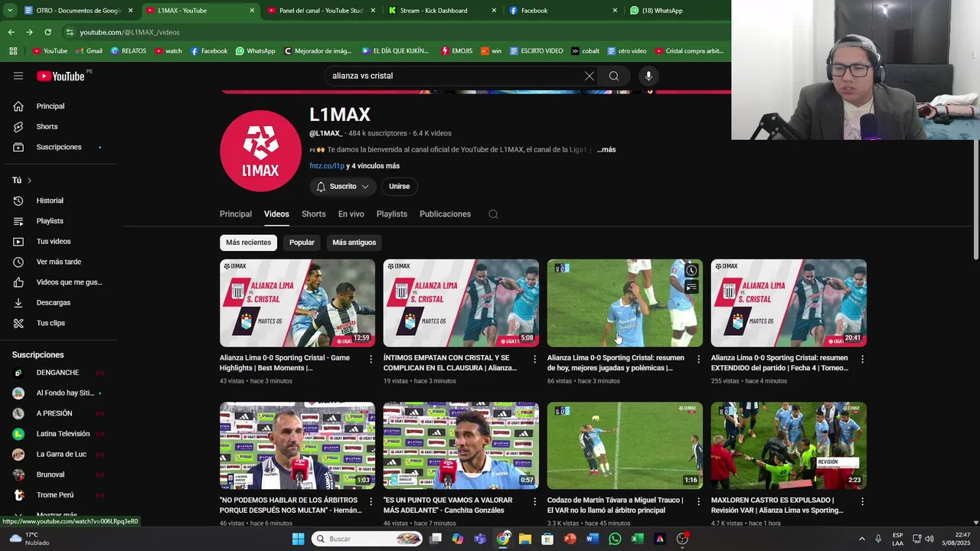Open L1MAX channel avatar logo
The image size is (980, 551).
pos(260,151)
